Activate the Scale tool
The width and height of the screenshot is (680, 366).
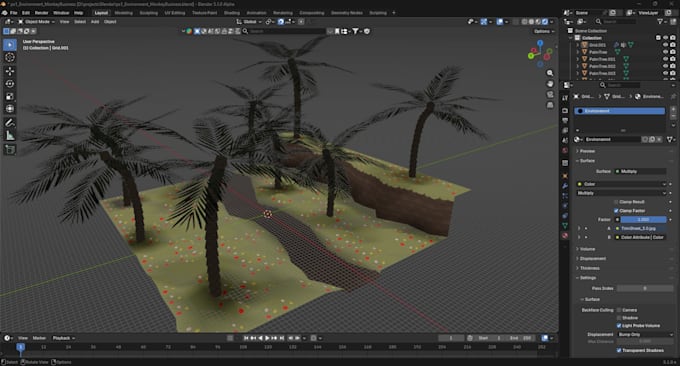pyautogui.click(x=10, y=96)
